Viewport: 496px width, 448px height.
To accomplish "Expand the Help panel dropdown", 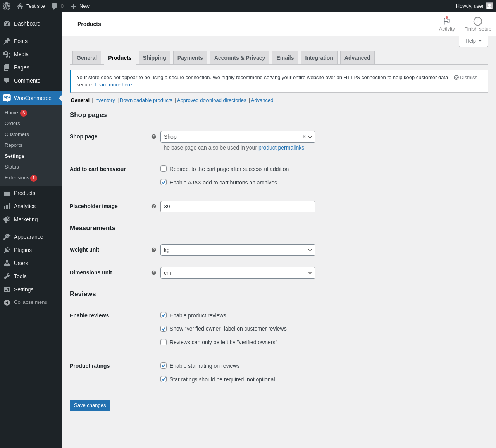I will coord(473,41).
